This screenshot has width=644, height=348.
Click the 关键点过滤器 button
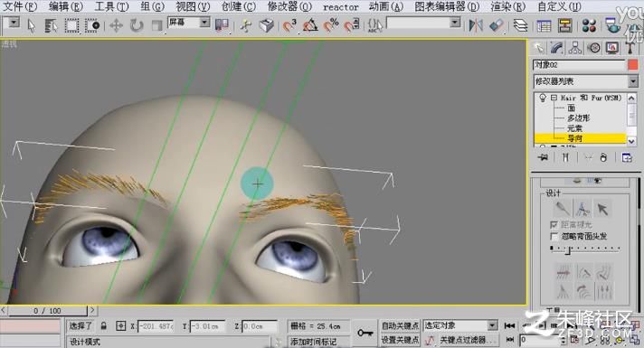click(x=468, y=340)
